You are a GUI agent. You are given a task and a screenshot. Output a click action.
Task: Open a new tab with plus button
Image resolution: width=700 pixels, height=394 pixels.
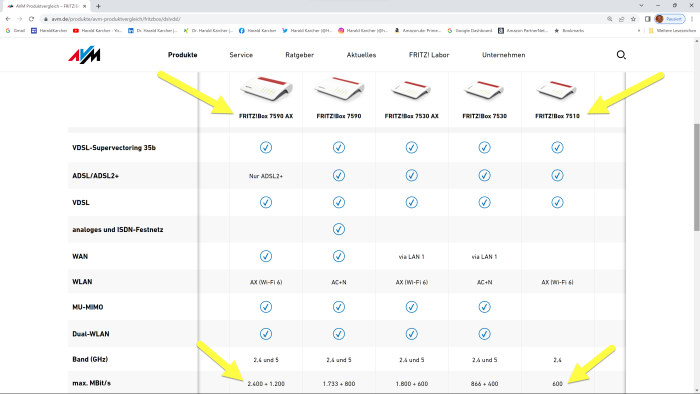[98, 6]
